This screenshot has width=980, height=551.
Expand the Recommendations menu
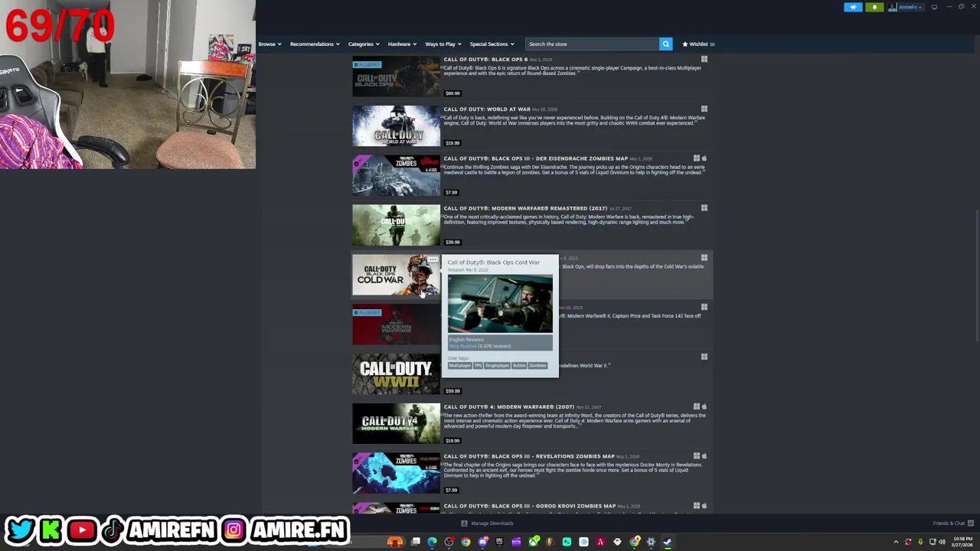tap(315, 44)
